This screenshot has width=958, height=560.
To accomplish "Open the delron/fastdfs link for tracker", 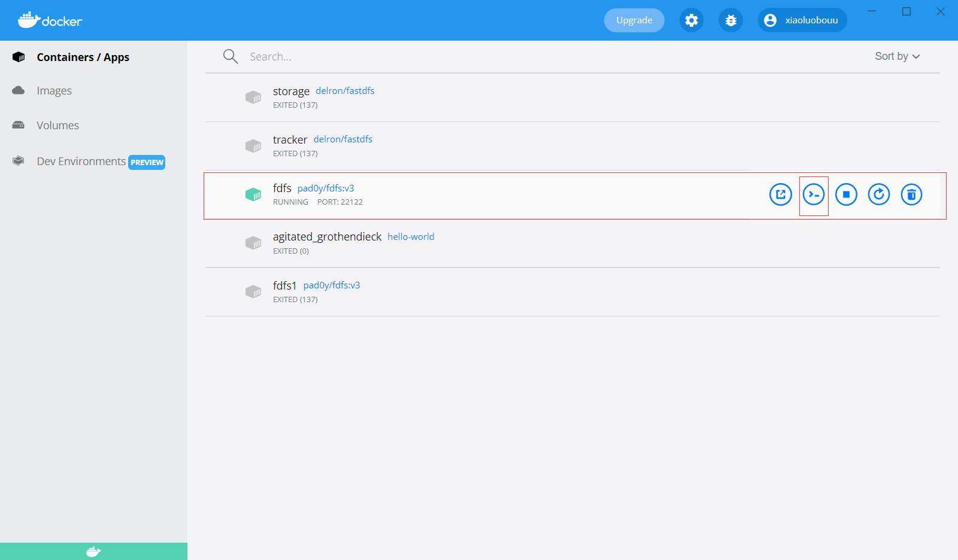I will point(342,139).
